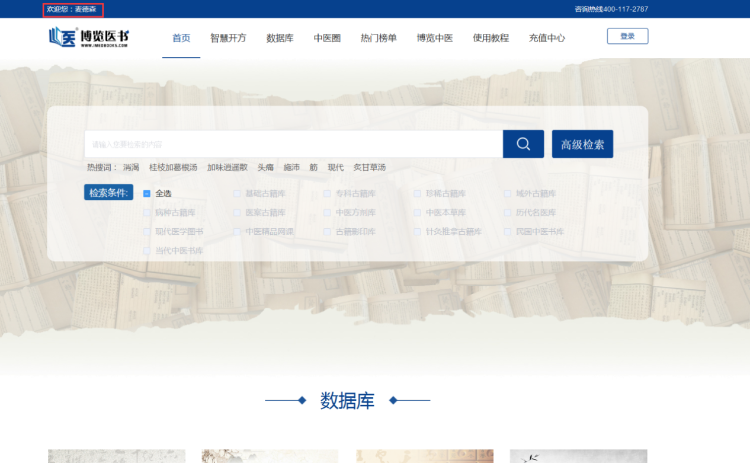Select the hot search term 加味逍遥散
This screenshot has width=750, height=463.
[x=227, y=167]
